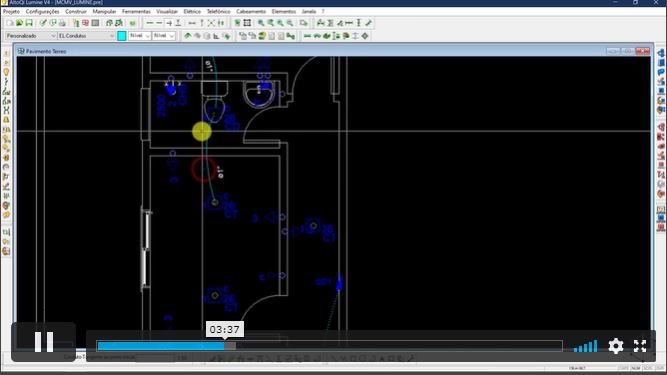The width and height of the screenshot is (667, 375).
Task: Open the Ferramentas menu
Action: click(136, 11)
